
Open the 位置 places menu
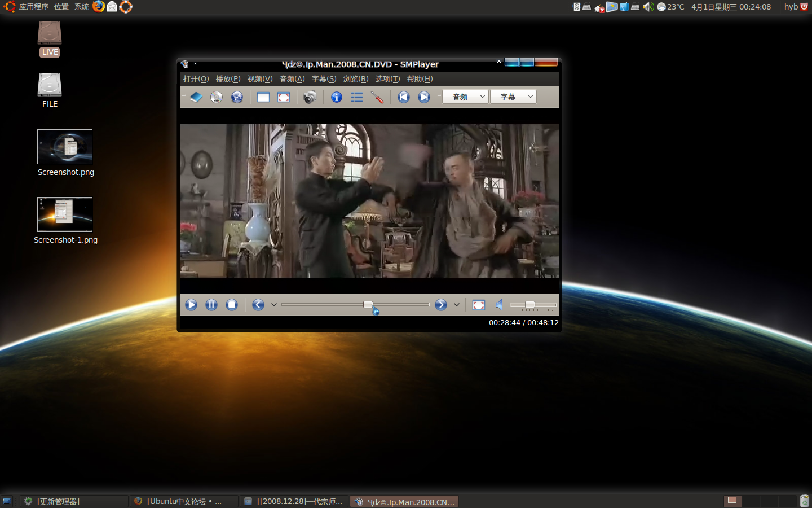[61, 7]
